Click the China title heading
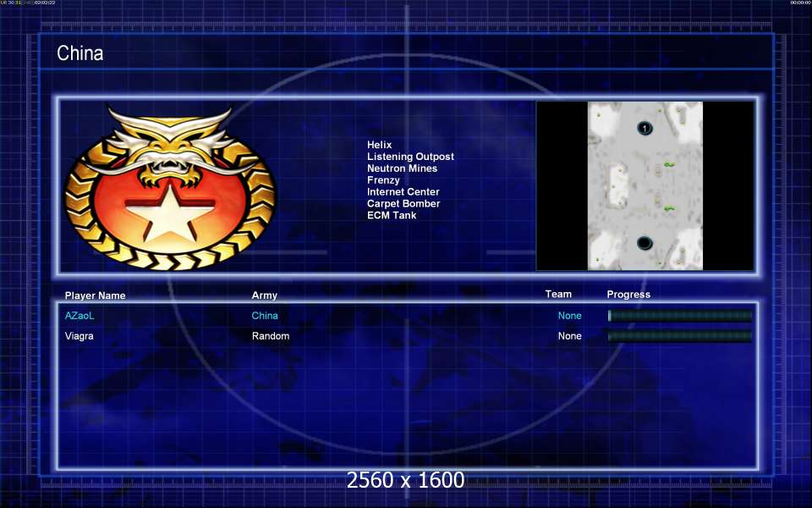 click(x=80, y=52)
